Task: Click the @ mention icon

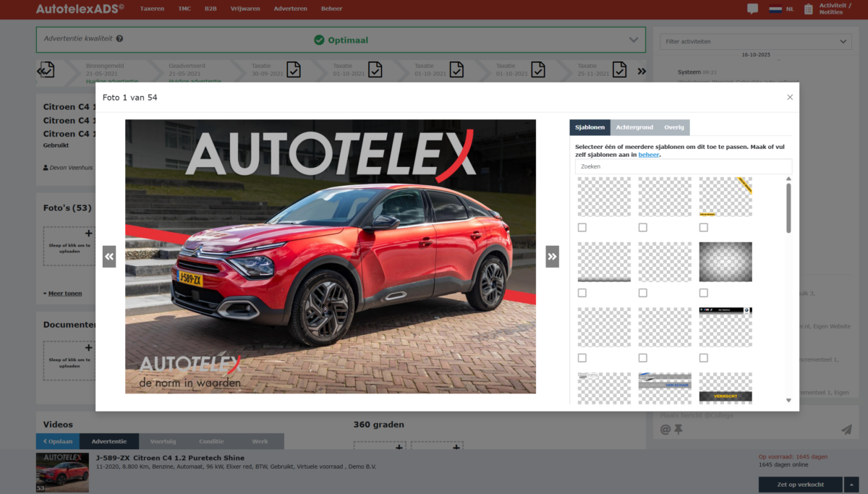Action: coord(665,430)
